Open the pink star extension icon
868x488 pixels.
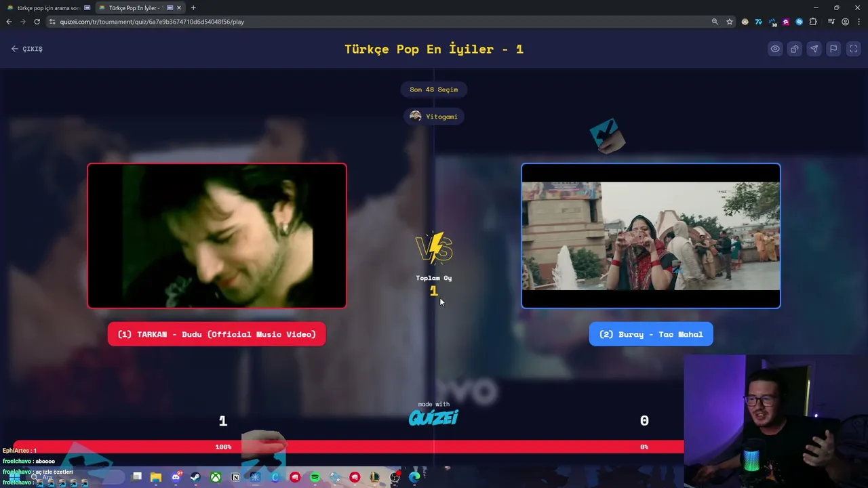(786, 22)
